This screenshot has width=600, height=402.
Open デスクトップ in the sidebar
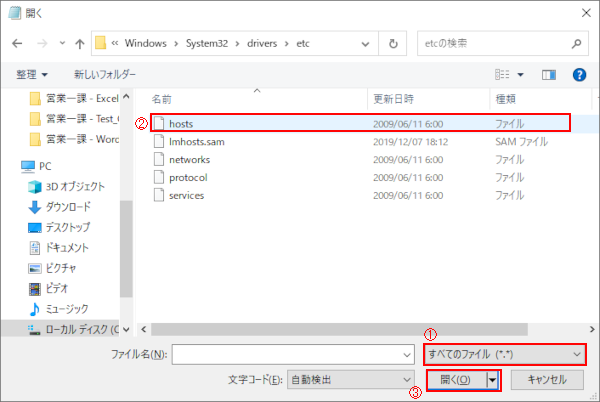click(x=60, y=227)
